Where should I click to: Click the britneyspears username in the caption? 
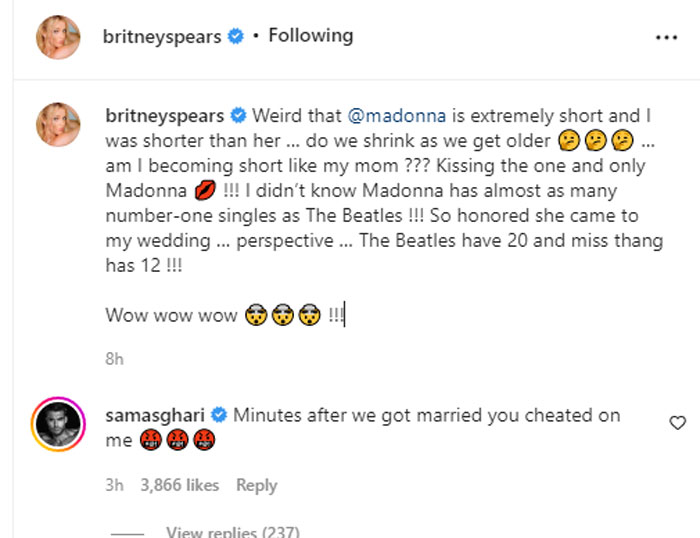coord(163,115)
